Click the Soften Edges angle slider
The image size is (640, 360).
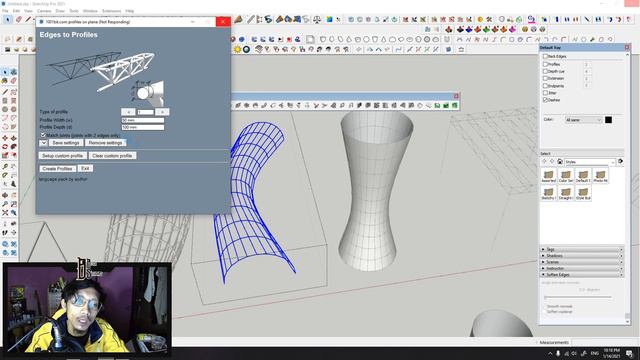[578, 297]
